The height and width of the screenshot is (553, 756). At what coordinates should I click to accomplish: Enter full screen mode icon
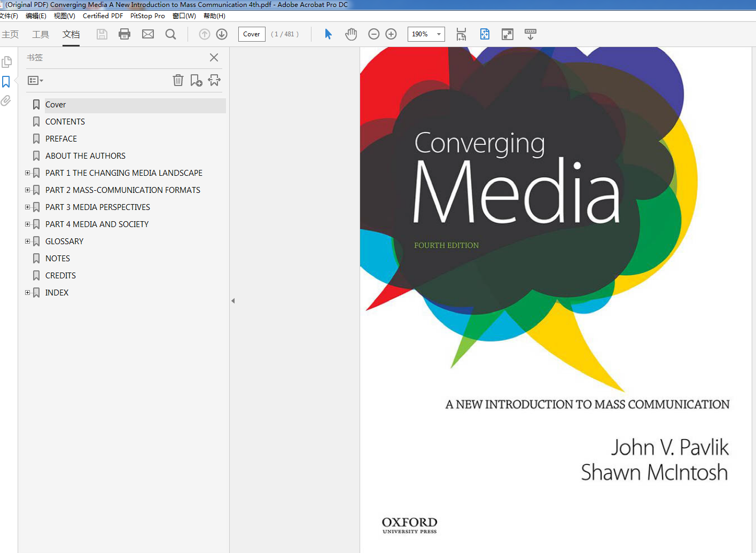click(x=508, y=34)
